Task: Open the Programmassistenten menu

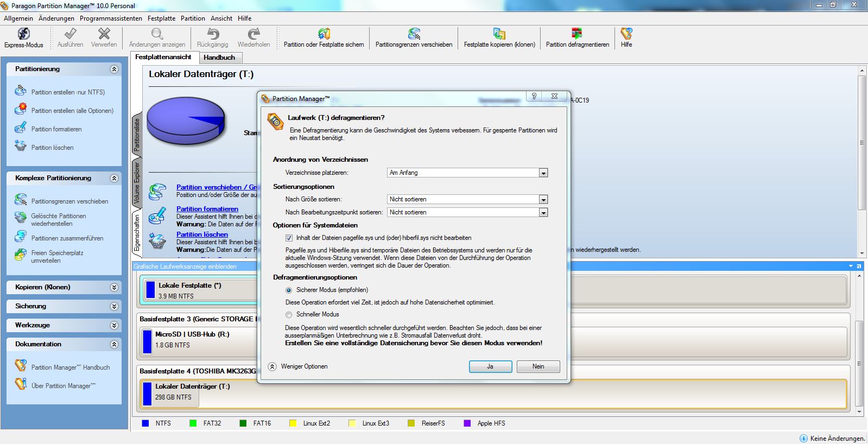Action: point(111,18)
